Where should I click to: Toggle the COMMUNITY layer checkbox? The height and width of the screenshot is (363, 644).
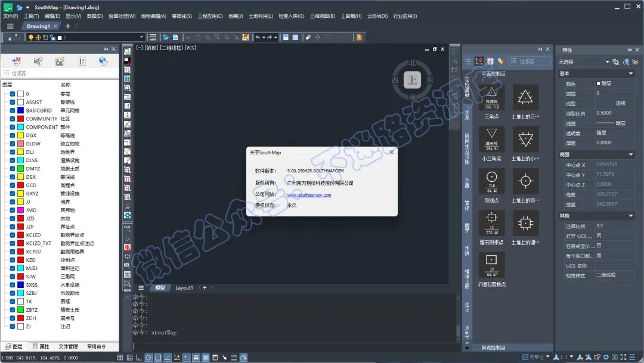13,119
